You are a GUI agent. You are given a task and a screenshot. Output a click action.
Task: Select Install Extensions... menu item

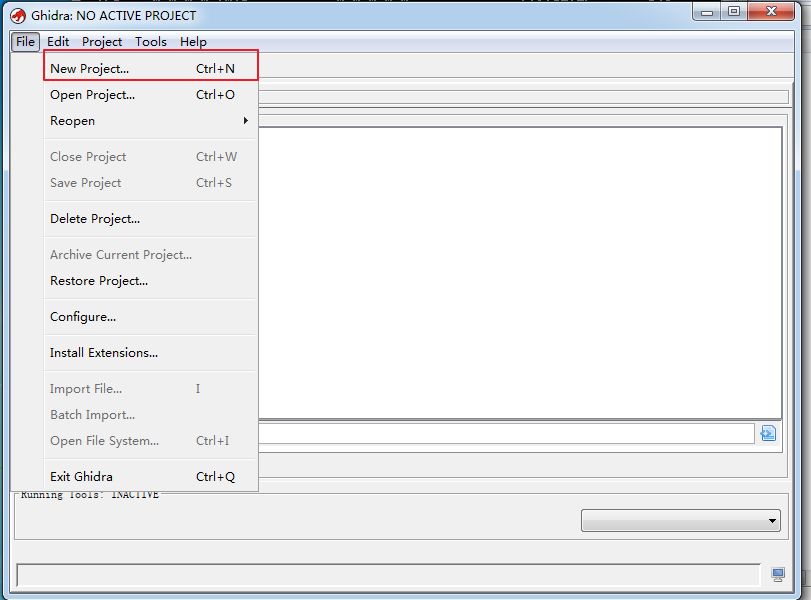pos(151,353)
